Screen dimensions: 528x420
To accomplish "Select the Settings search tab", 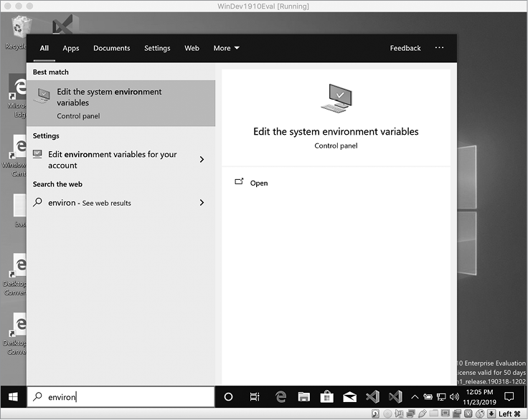I will [x=157, y=48].
